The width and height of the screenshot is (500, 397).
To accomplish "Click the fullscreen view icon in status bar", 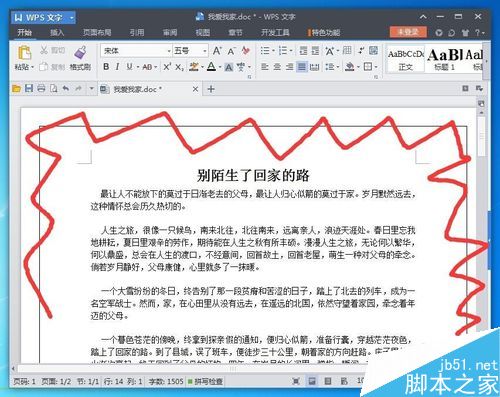I will coord(296,381).
